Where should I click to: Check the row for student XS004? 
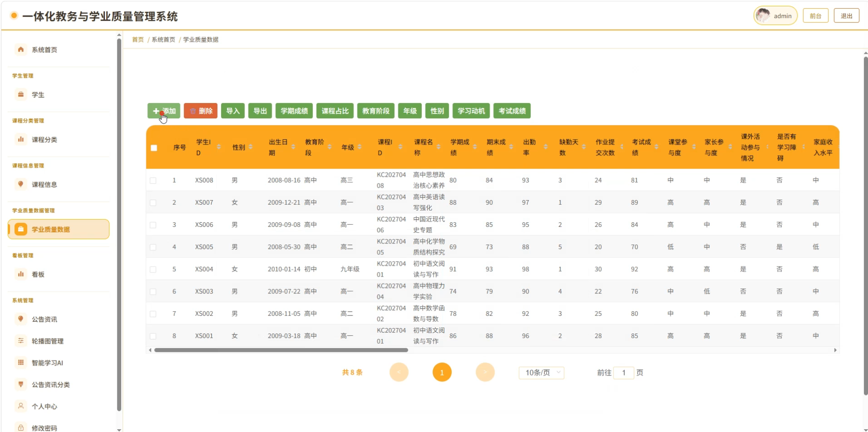pyautogui.click(x=153, y=269)
